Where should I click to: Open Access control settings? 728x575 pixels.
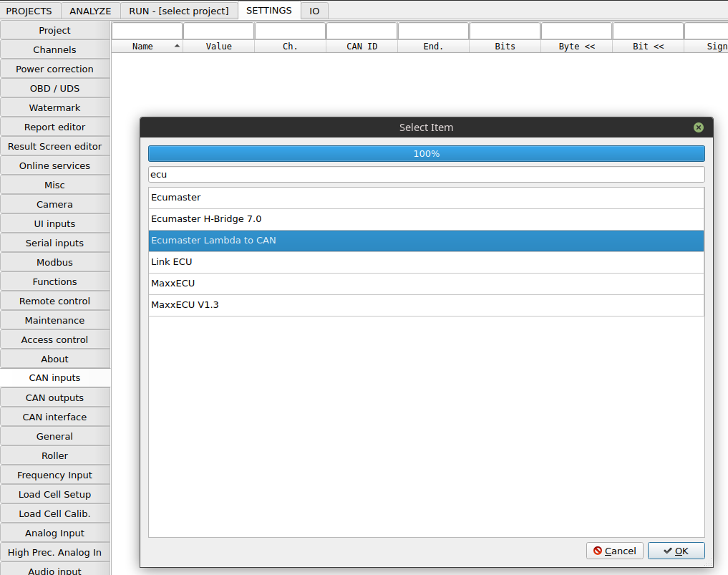[55, 340]
